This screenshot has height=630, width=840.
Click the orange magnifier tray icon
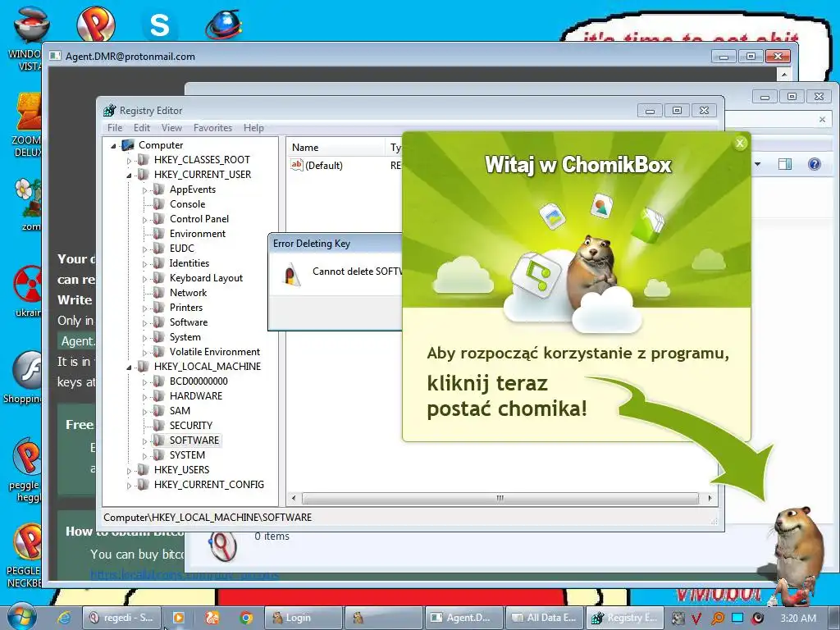coord(717,618)
